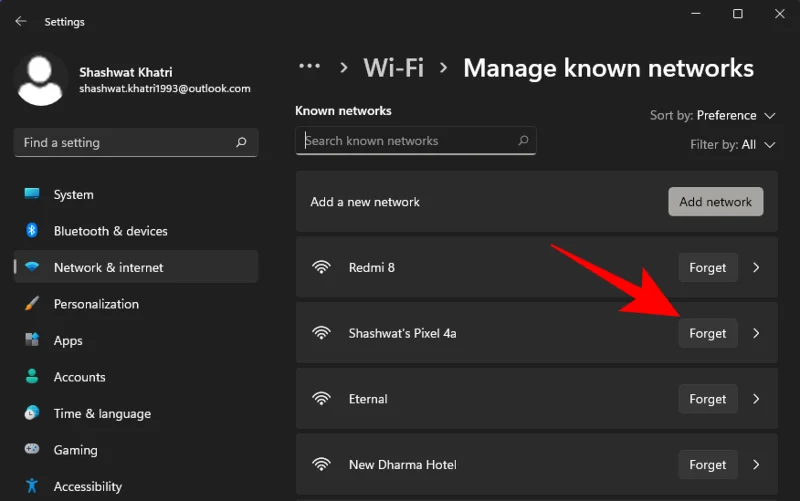Click the Accessibility figure icon
800x501 pixels.
pyautogui.click(x=32, y=486)
